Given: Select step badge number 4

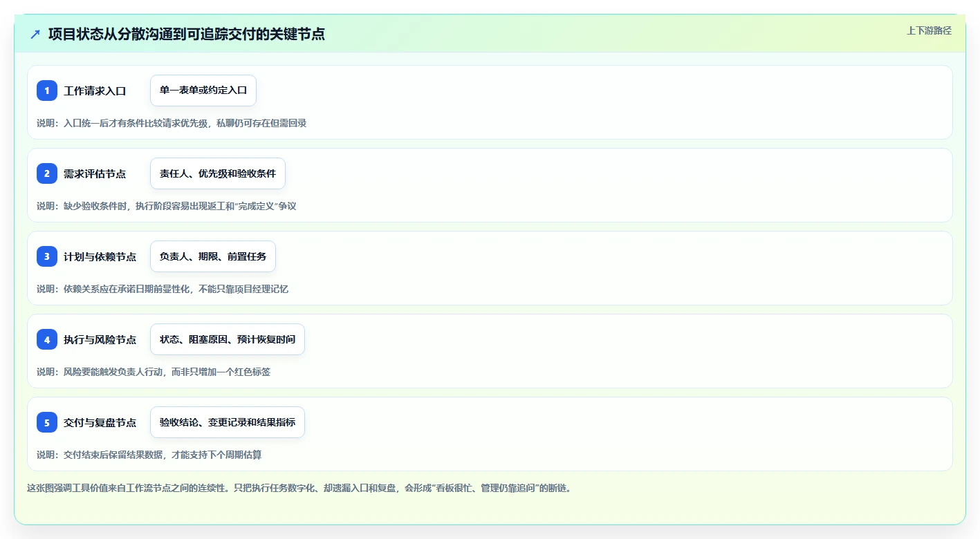Looking at the screenshot, I should (47, 339).
